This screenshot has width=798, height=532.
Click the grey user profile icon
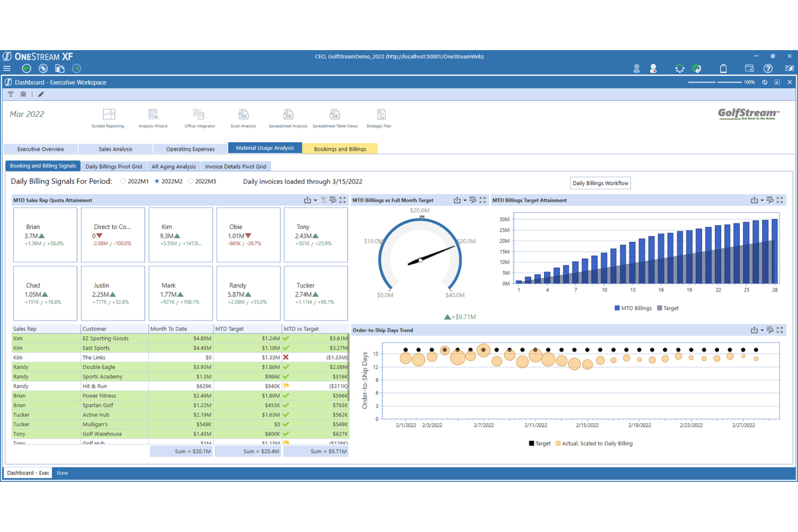(x=637, y=68)
